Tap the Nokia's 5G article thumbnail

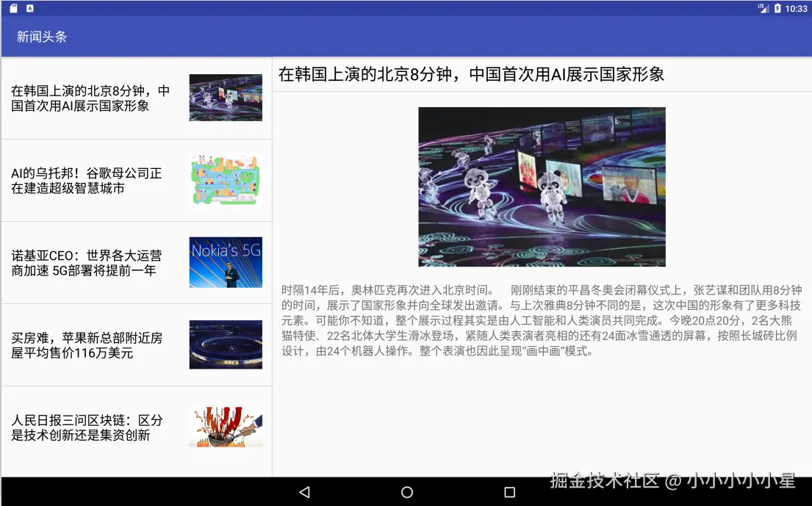(x=226, y=261)
